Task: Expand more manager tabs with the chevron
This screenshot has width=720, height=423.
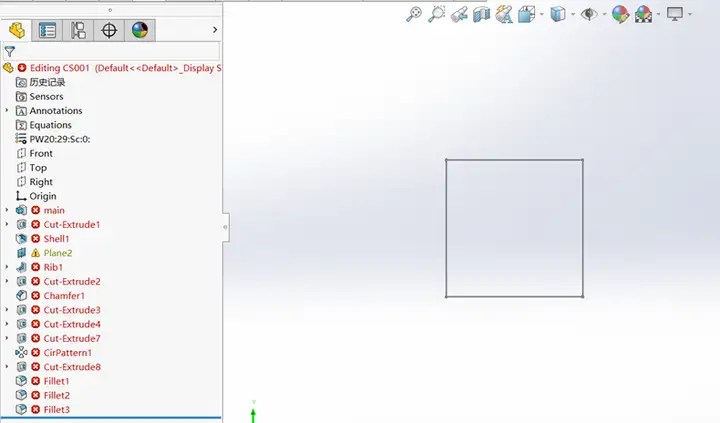Action: [x=215, y=30]
